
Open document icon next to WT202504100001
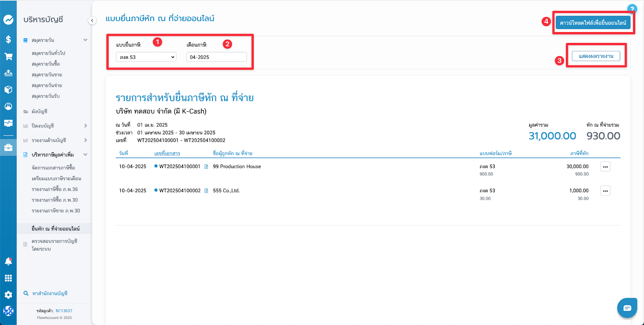point(206,167)
